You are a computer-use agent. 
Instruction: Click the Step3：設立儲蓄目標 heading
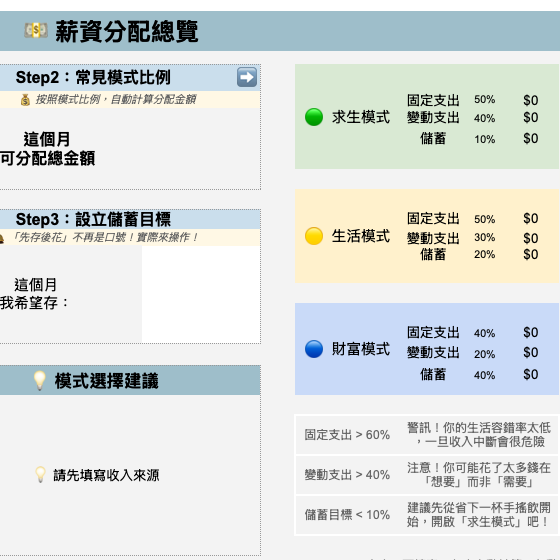click(93, 219)
